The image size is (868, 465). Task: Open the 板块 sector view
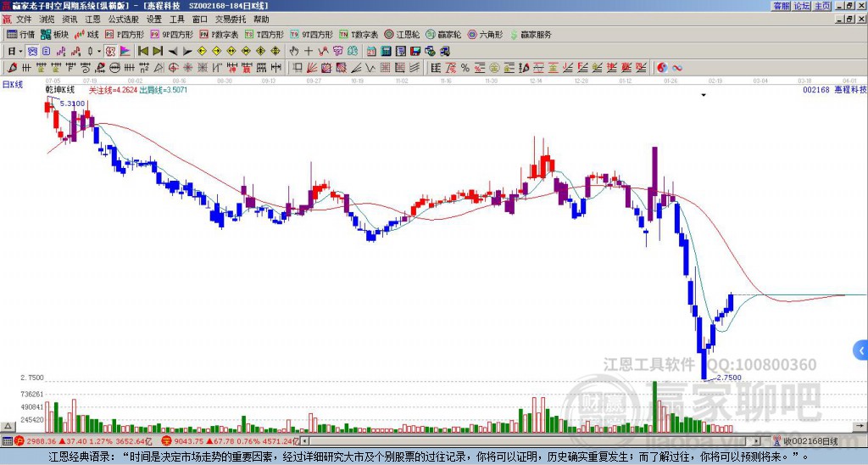pos(54,34)
